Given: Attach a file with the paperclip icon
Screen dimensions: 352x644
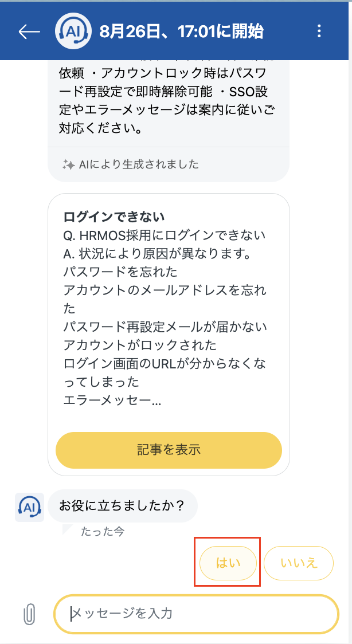Looking at the screenshot, I should coord(29,614).
